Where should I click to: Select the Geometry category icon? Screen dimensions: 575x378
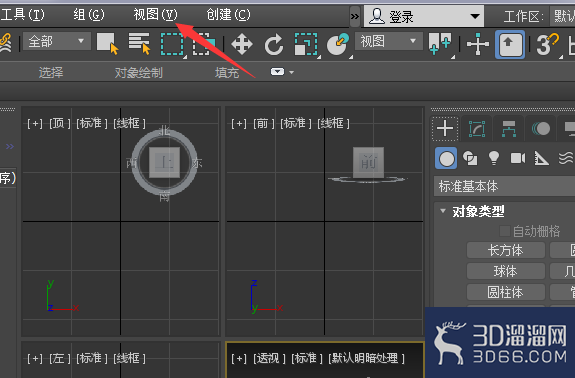click(446, 158)
